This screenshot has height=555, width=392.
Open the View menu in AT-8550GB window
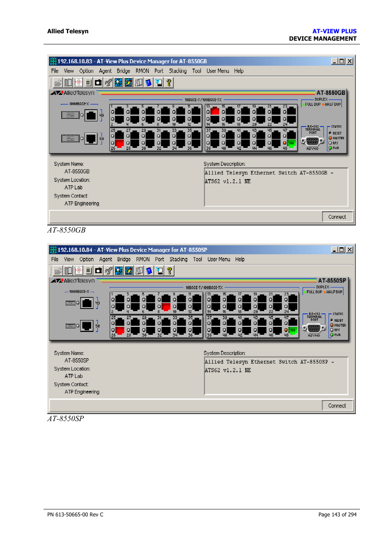pos(69,71)
